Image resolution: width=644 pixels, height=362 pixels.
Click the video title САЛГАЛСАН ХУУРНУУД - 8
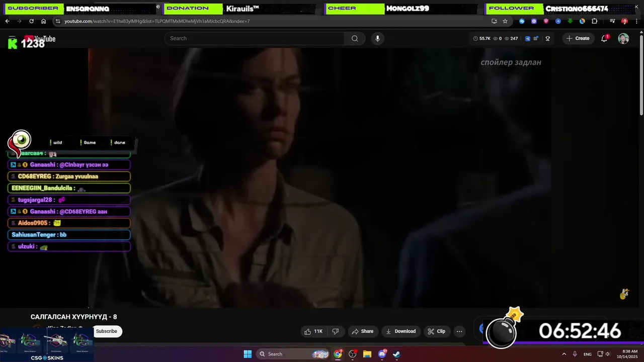(x=74, y=317)
